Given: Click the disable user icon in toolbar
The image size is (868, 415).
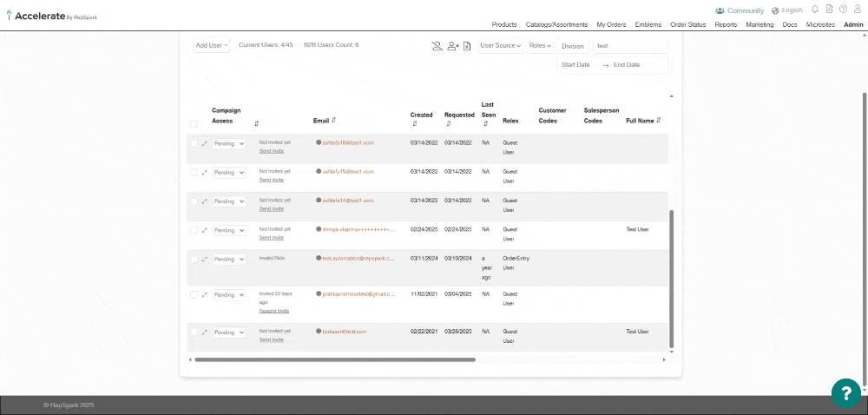Looking at the screenshot, I should pyautogui.click(x=437, y=46).
